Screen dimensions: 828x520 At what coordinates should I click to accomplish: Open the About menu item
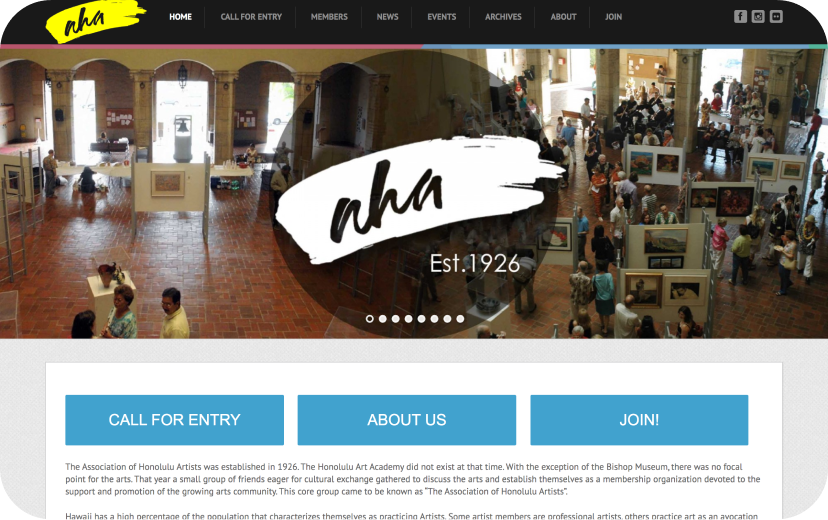pos(563,17)
